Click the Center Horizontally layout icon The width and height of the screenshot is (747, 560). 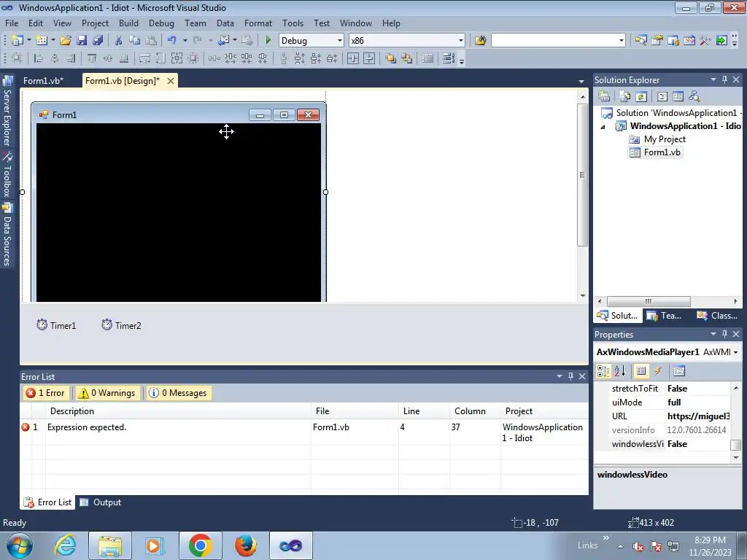[353, 58]
